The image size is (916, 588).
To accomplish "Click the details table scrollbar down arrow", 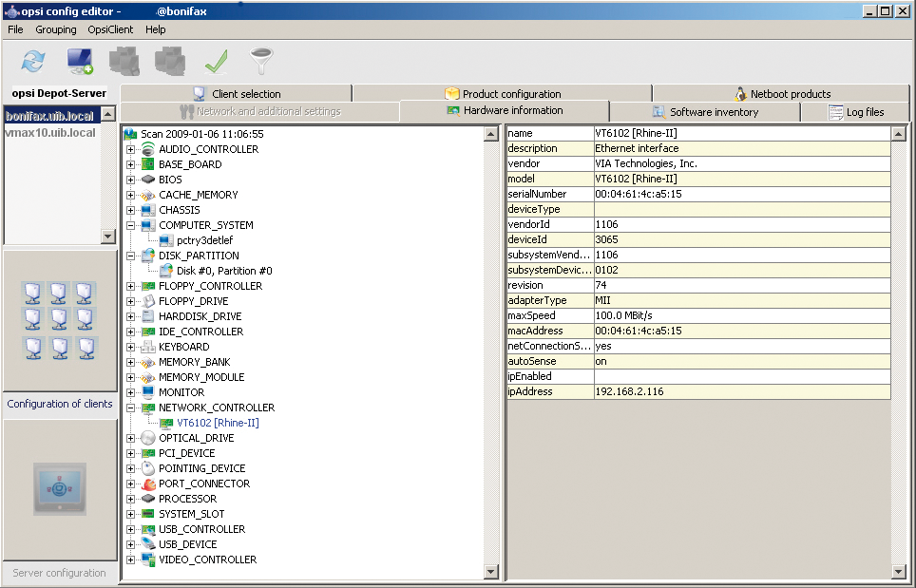I will pyautogui.click(x=899, y=572).
